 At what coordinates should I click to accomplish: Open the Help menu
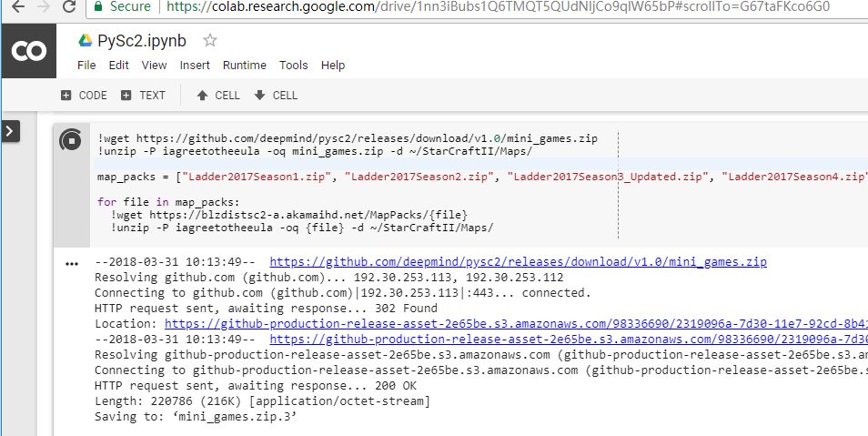coord(333,65)
